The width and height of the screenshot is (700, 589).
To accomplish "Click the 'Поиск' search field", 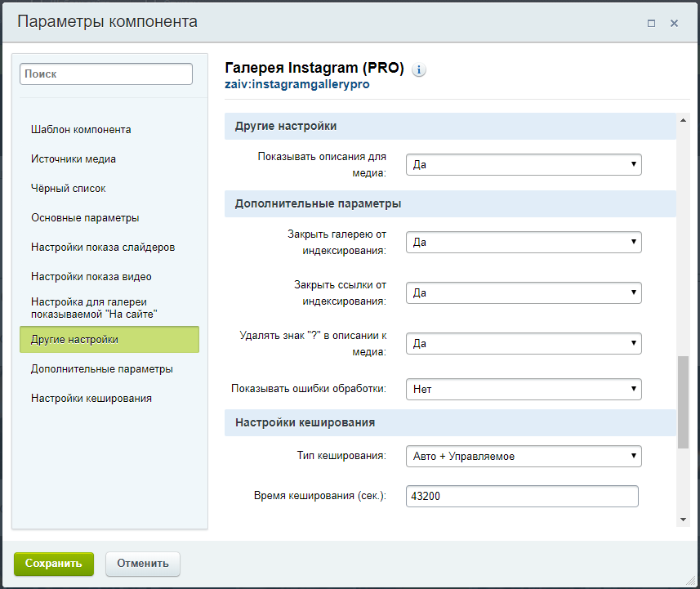I will [106, 74].
